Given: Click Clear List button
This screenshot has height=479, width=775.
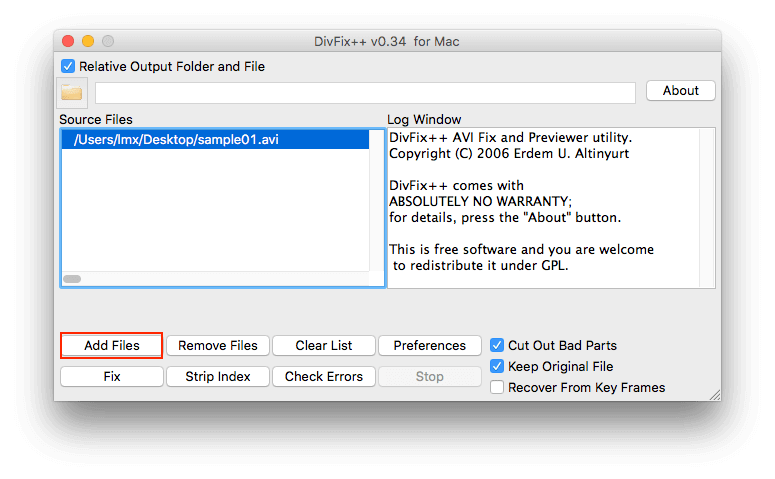Looking at the screenshot, I should tap(324, 345).
